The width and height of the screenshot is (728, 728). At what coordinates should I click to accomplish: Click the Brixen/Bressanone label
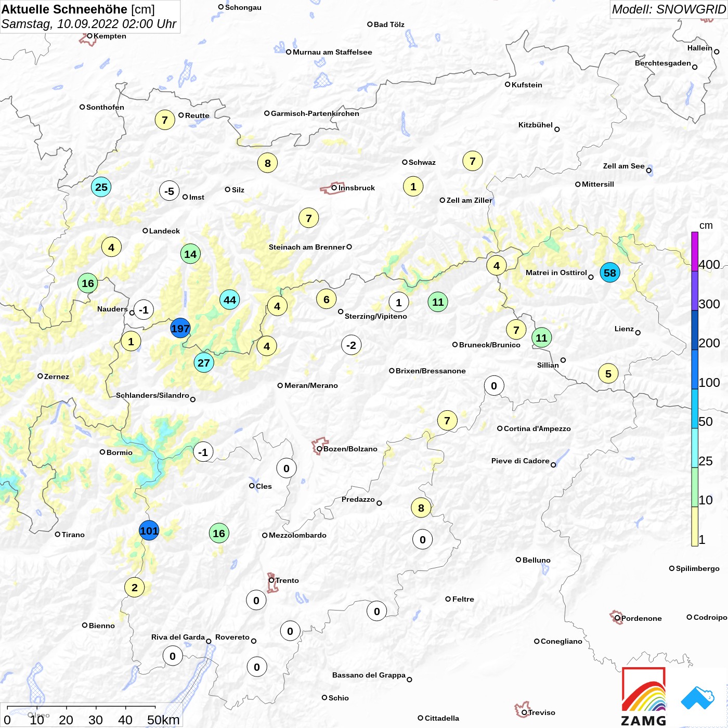tap(431, 371)
